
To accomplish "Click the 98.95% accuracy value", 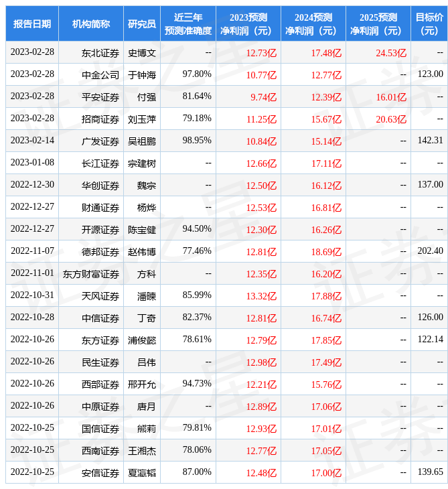I will click(x=197, y=141).
